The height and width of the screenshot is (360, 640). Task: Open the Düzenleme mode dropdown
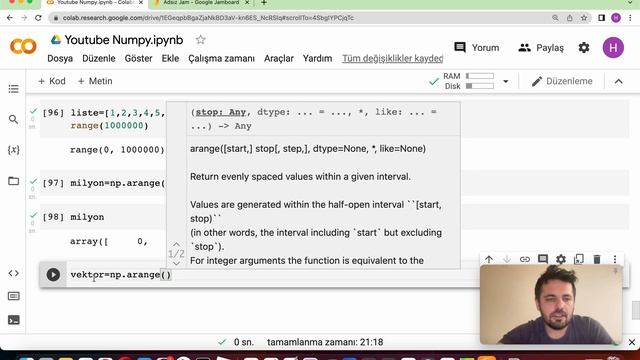pyautogui.click(x=562, y=81)
